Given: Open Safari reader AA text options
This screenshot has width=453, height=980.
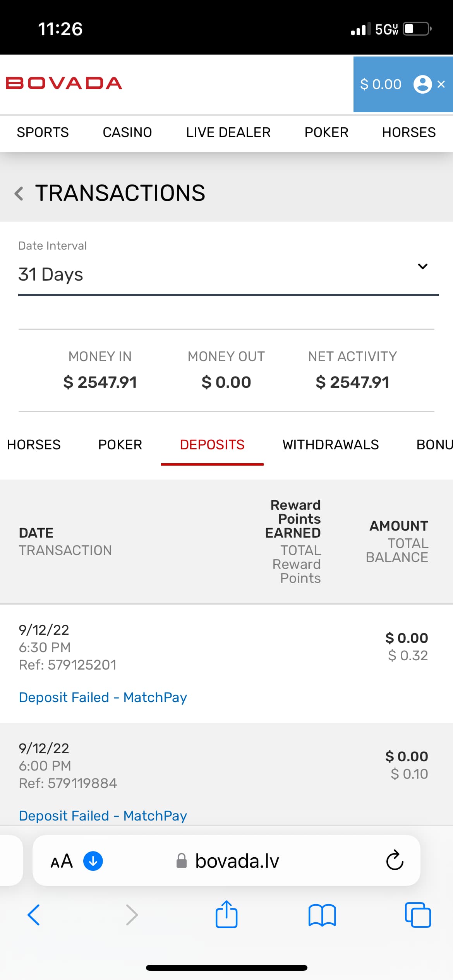Looking at the screenshot, I should [x=62, y=861].
